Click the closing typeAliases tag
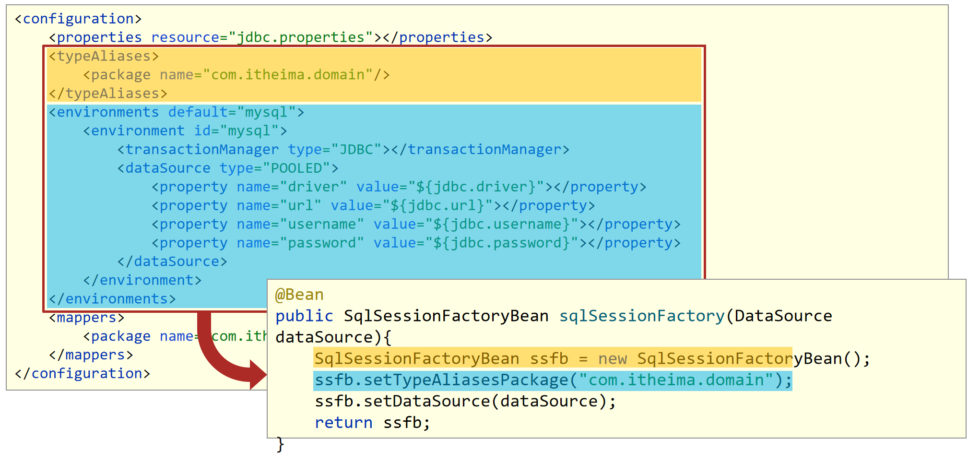 108,94
